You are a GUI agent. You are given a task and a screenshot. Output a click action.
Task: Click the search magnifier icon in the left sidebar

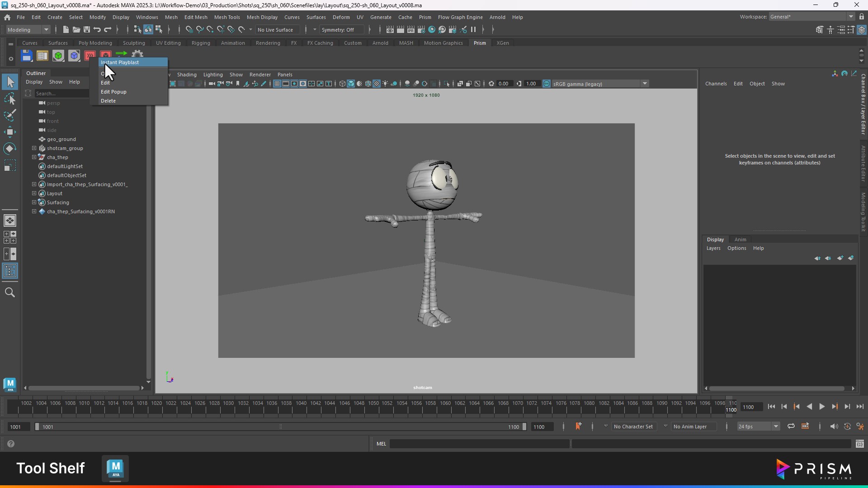point(9,293)
